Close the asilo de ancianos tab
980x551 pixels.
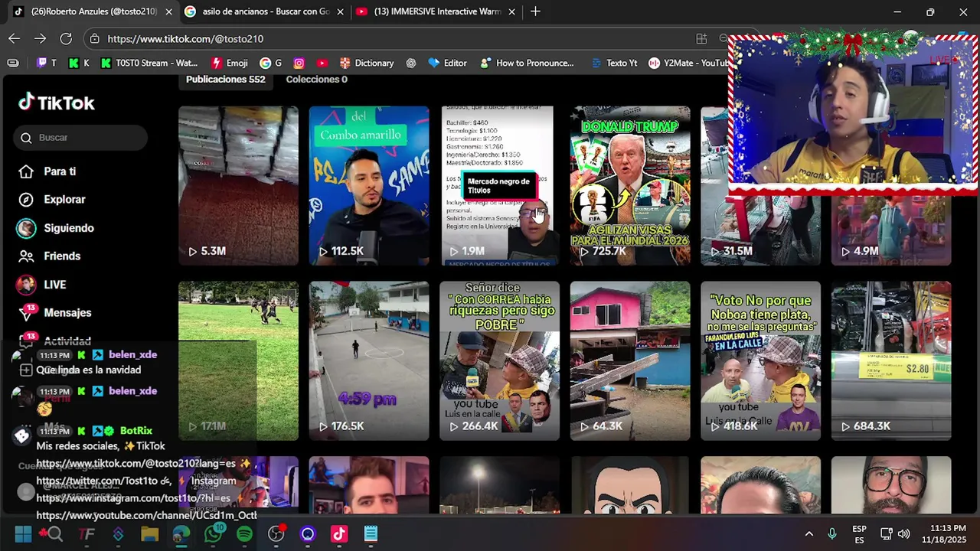pyautogui.click(x=340, y=11)
